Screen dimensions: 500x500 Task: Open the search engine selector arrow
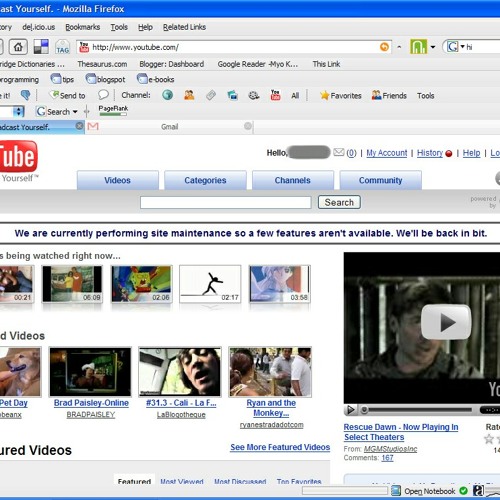pos(462,47)
